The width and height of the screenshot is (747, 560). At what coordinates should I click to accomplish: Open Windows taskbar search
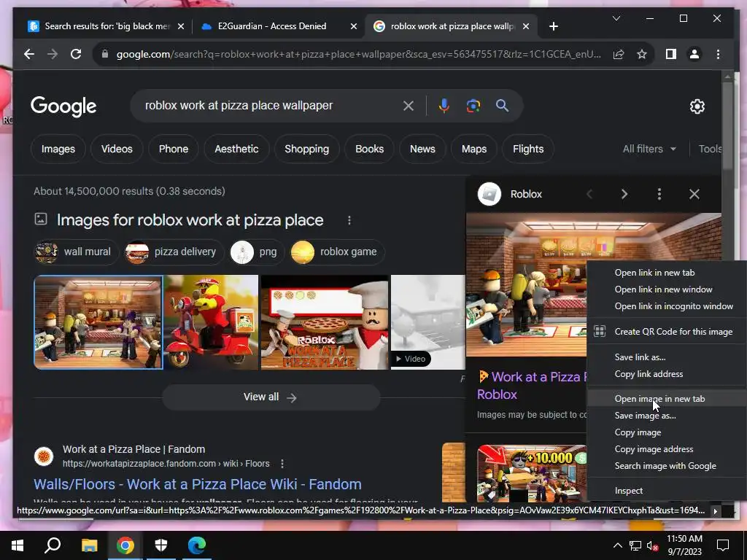(x=53, y=545)
